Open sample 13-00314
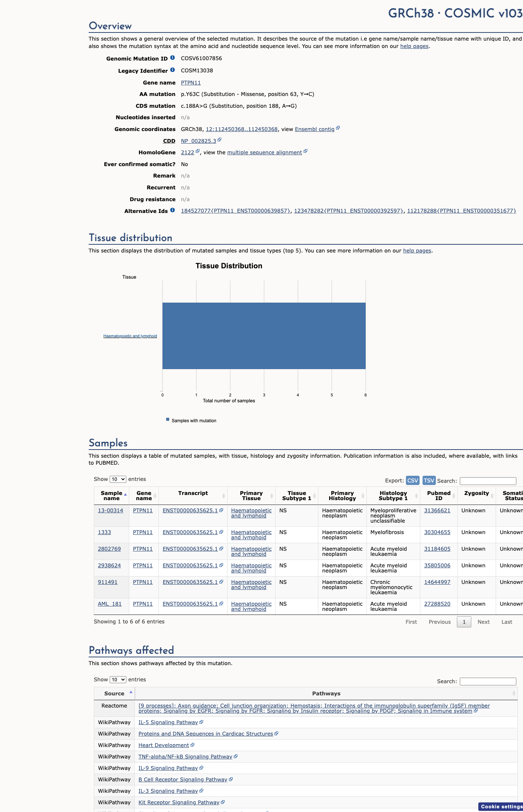 point(110,510)
